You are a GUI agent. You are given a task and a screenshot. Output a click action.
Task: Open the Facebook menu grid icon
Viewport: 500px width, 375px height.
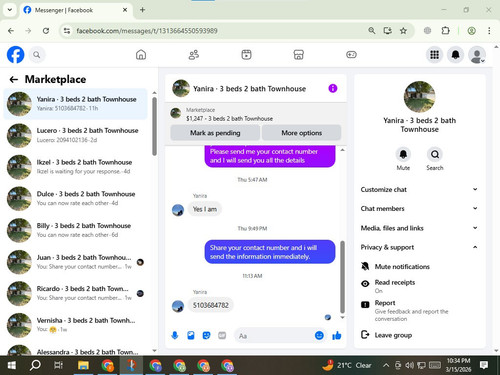click(x=434, y=55)
